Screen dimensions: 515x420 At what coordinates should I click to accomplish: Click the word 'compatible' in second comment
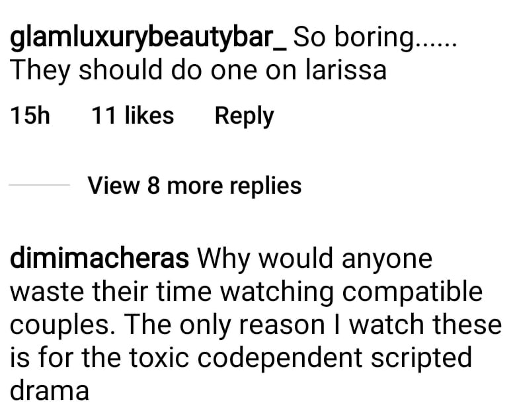tap(412, 292)
